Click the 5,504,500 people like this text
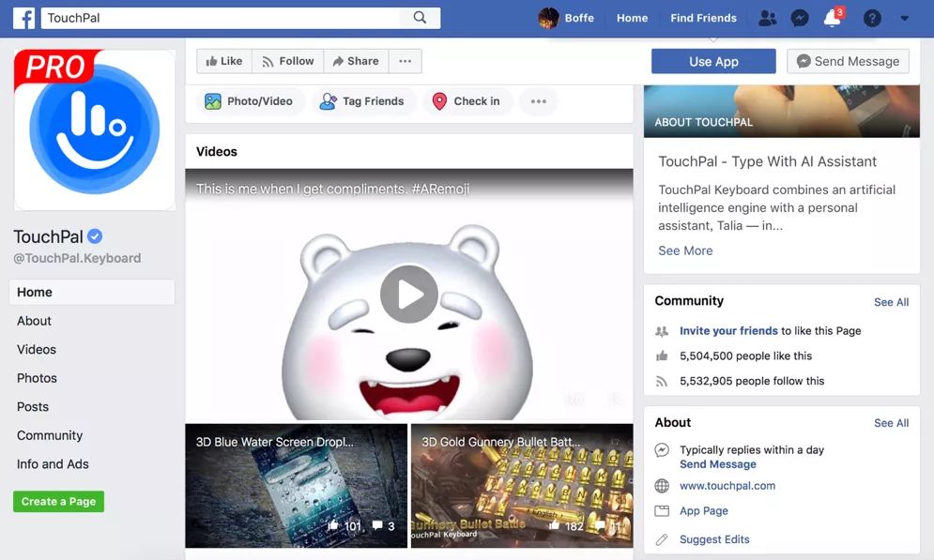The image size is (934, 560). coord(745,356)
